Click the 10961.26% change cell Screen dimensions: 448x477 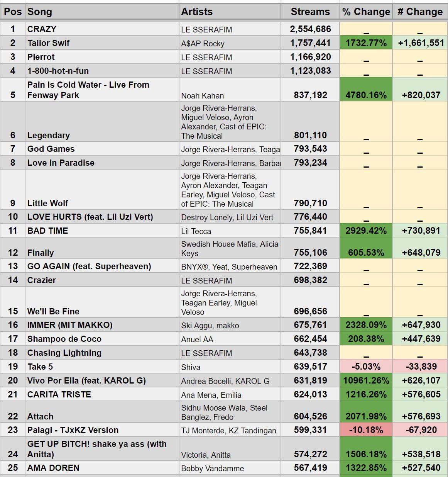coord(366,380)
